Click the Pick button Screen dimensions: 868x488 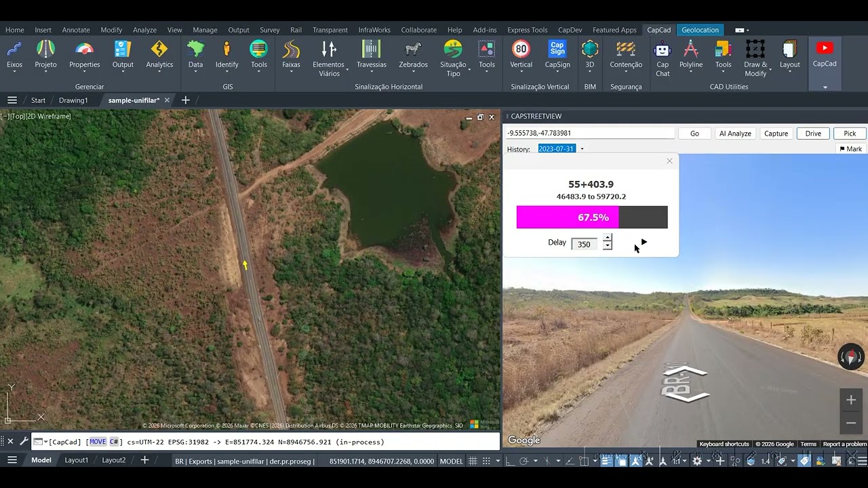(850, 134)
